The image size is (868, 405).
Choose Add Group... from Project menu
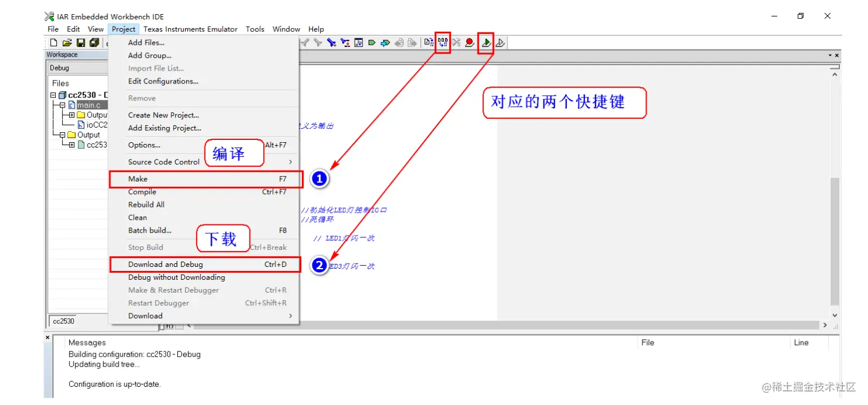point(204,55)
